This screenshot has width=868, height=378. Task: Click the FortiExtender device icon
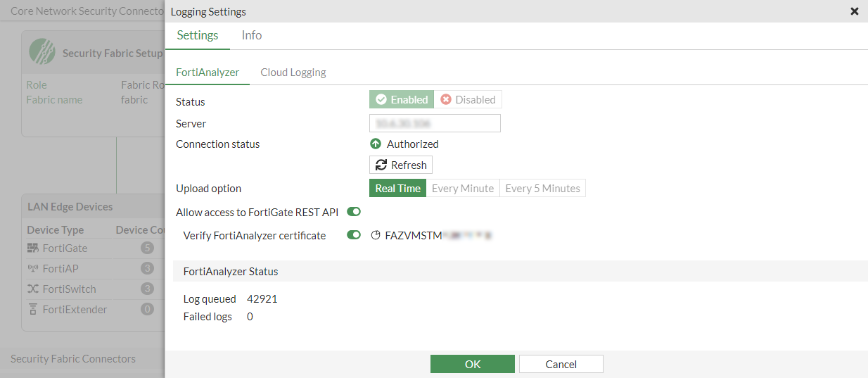click(x=33, y=310)
